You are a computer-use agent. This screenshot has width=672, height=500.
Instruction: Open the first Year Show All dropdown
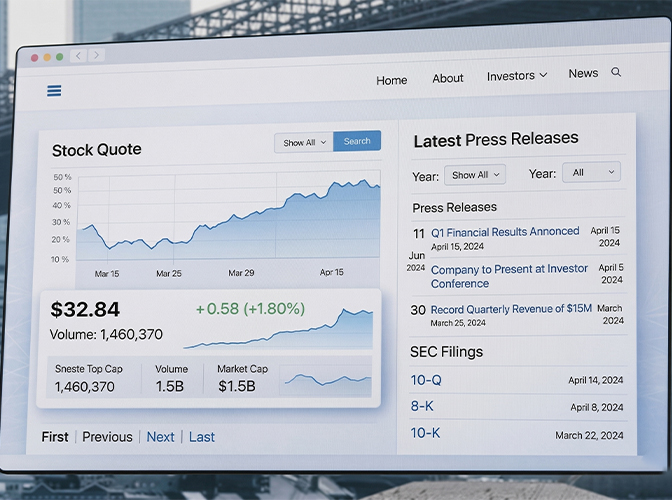(x=475, y=174)
